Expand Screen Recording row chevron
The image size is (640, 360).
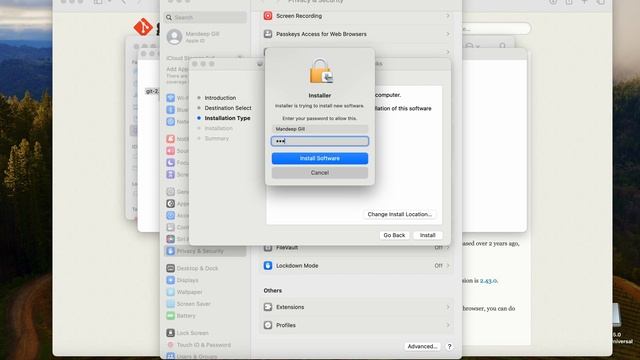(x=448, y=16)
